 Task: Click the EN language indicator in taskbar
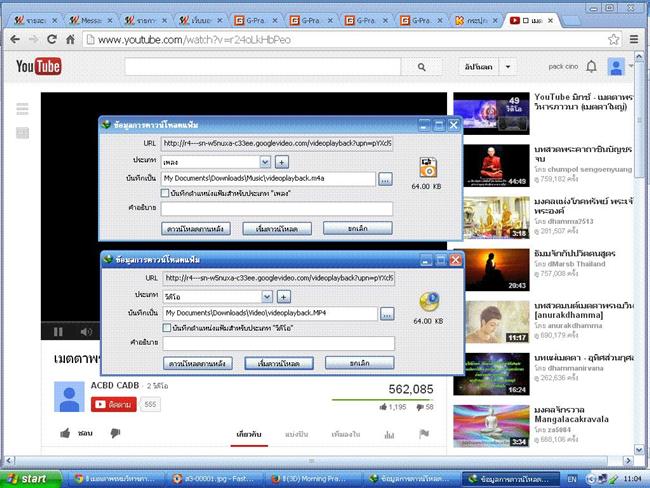(572, 479)
